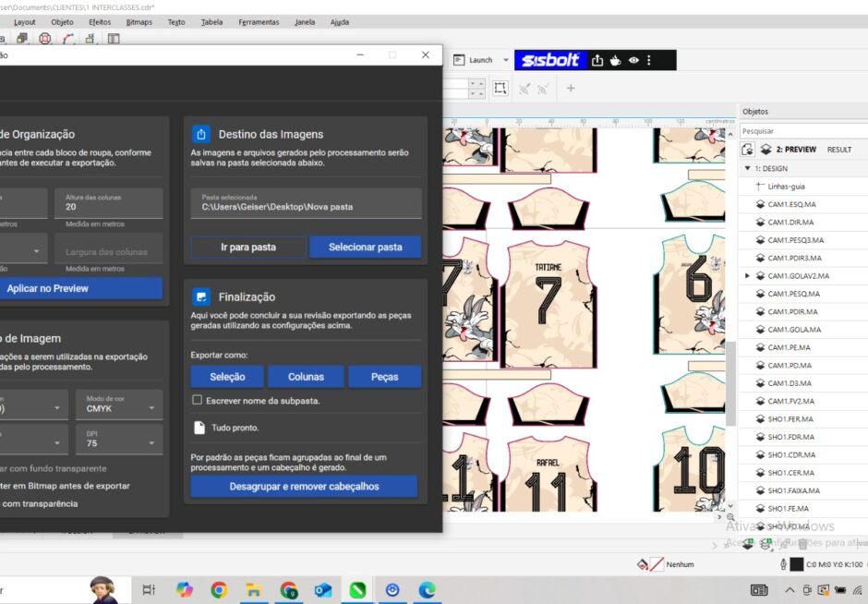Viewport: 868px width, 604px height.
Task: Click the Task View taskbar icon
Action: click(149, 590)
